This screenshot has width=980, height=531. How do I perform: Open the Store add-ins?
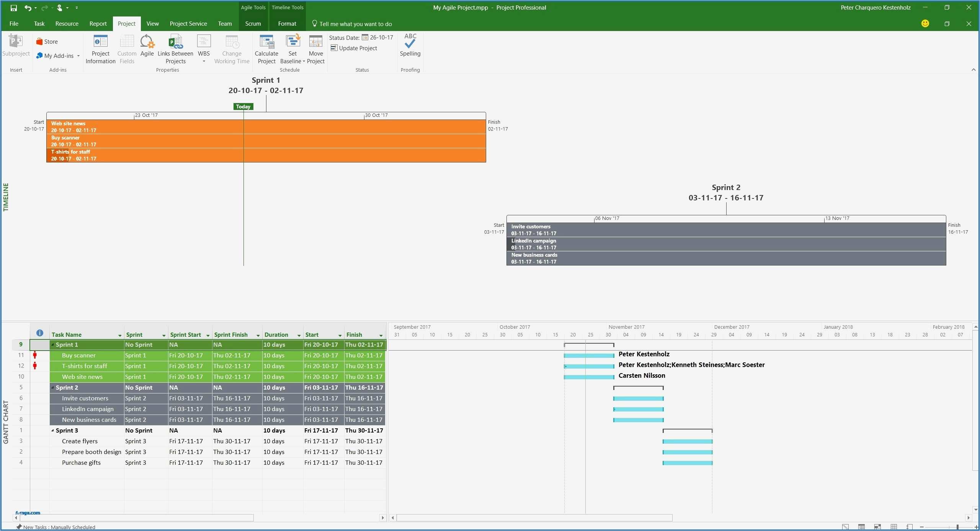pos(47,41)
